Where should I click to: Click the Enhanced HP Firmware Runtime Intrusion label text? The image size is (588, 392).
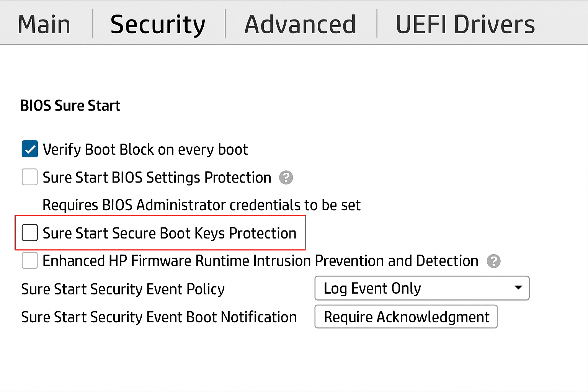[x=260, y=261]
